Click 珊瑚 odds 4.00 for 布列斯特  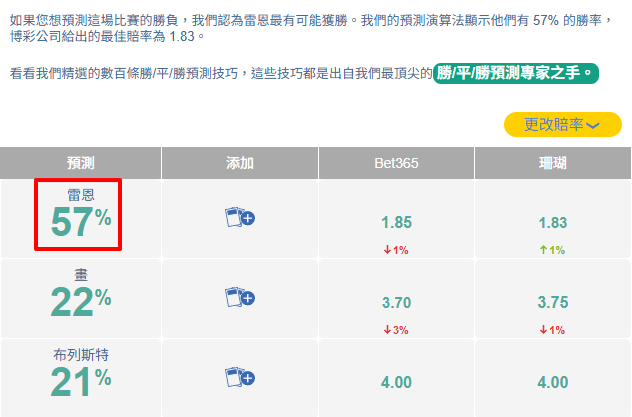click(x=553, y=382)
